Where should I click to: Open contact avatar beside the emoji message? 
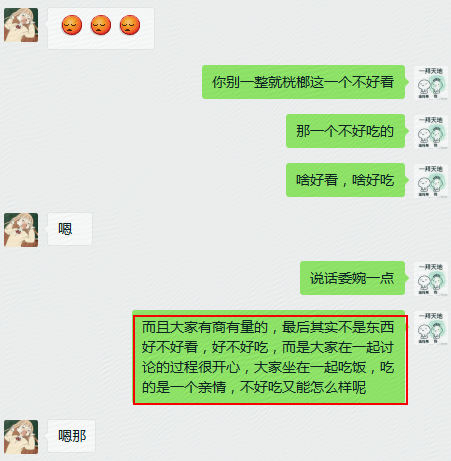pyautogui.click(x=21, y=25)
